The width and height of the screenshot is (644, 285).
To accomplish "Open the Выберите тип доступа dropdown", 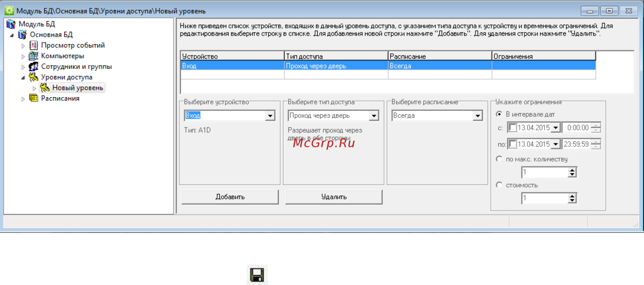I will pyautogui.click(x=374, y=116).
